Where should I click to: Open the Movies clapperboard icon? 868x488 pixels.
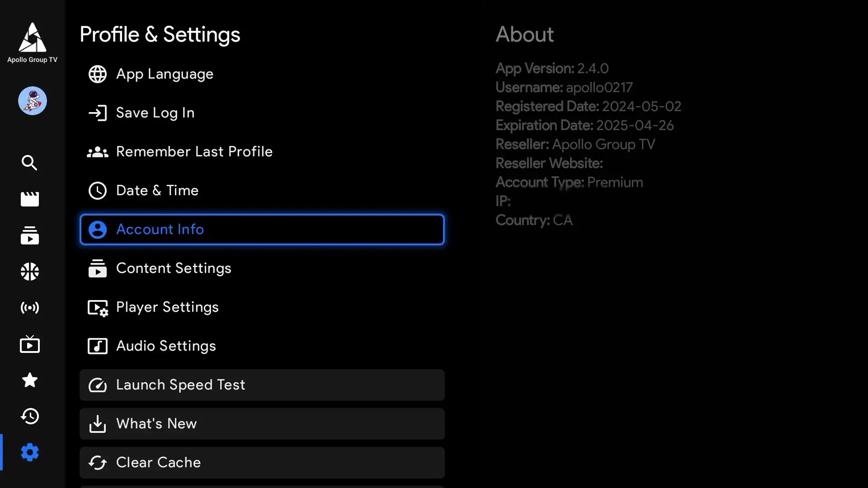(30, 199)
